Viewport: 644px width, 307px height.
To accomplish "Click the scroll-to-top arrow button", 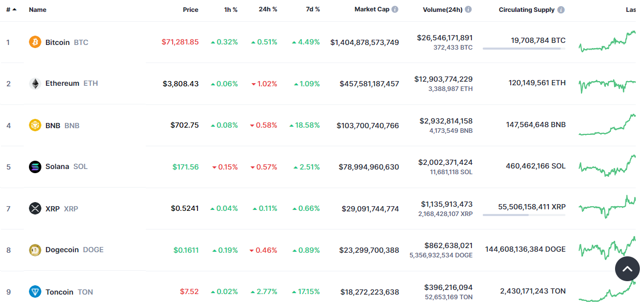I will tap(627, 269).
